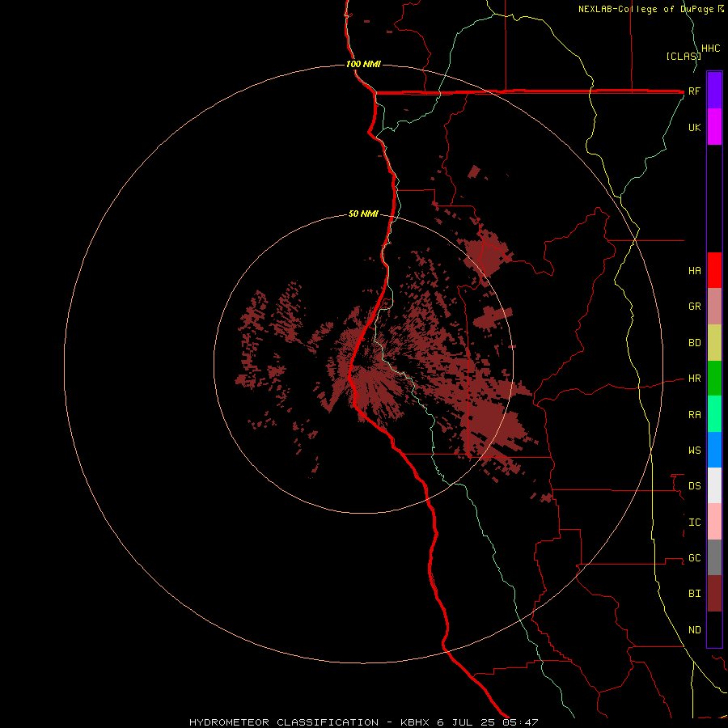Click the RF purple legend swatch
Viewport: 728px width, 728px height.
[x=714, y=91]
